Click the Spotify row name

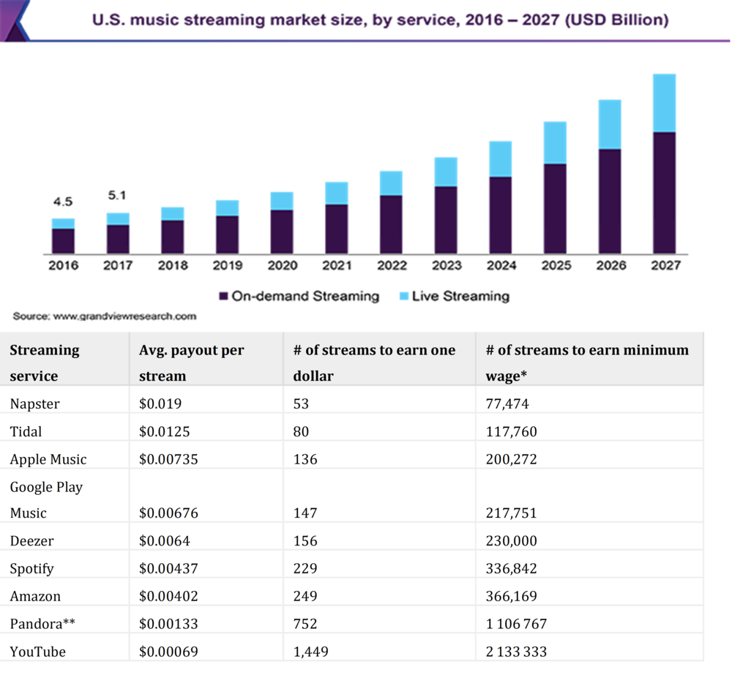click(31, 569)
